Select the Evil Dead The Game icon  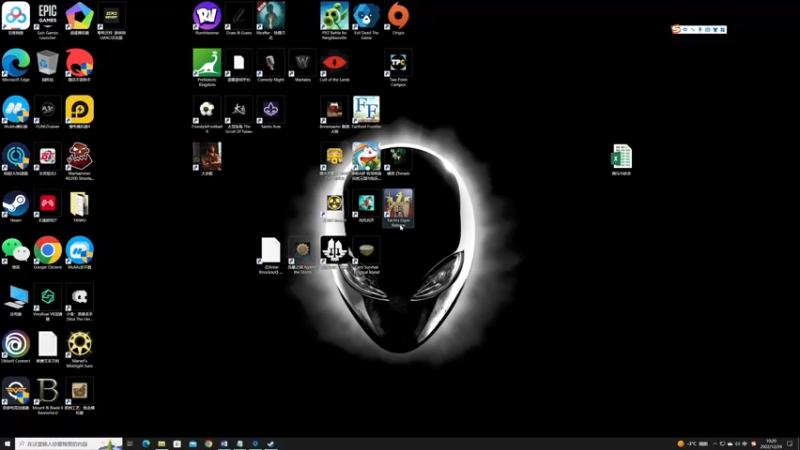pos(366,20)
